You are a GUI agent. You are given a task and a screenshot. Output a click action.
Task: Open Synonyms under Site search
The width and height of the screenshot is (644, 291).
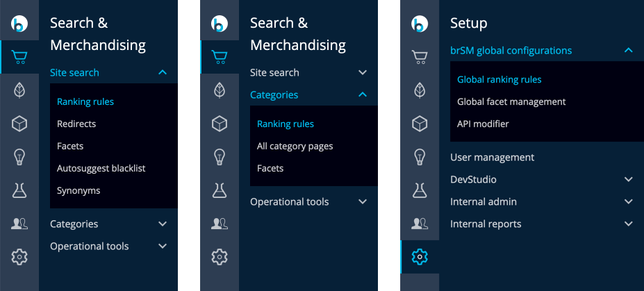click(79, 190)
